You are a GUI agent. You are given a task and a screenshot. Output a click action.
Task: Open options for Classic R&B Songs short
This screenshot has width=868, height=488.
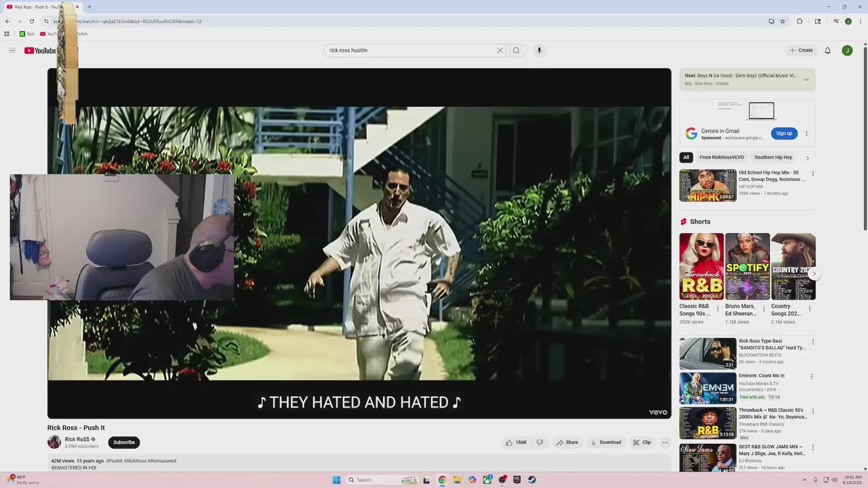coord(717,309)
